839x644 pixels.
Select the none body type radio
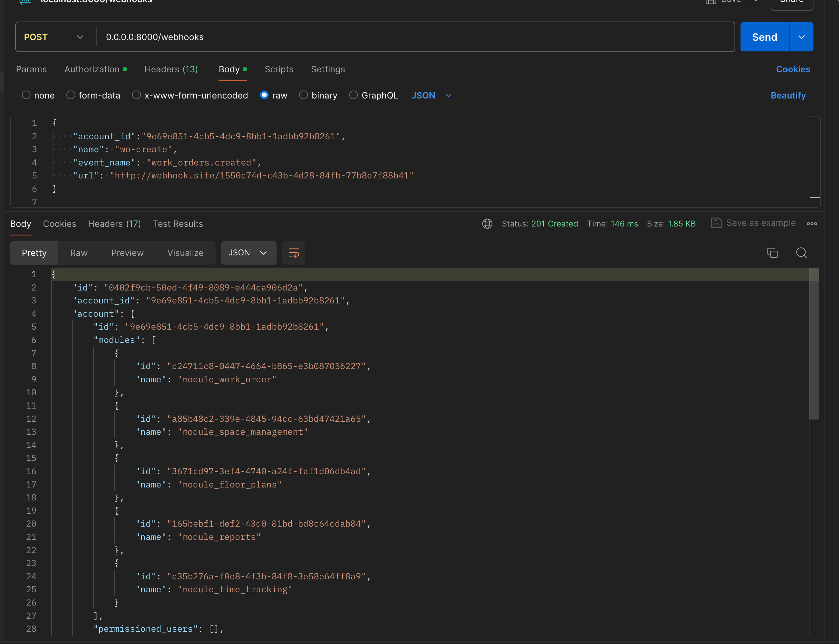26,95
